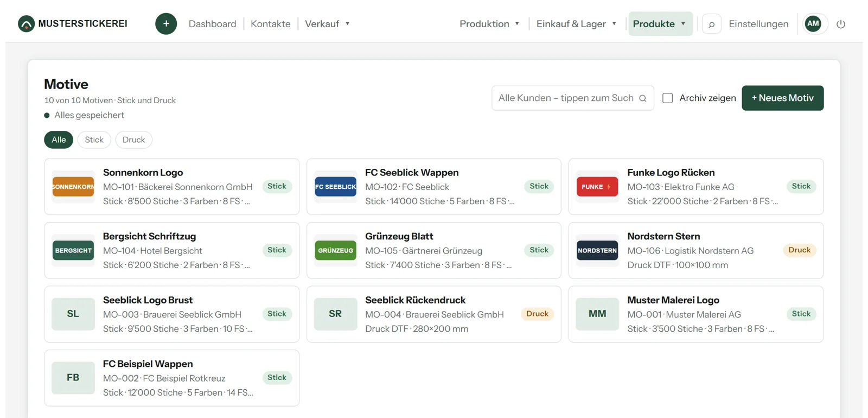Filter motifs by Druck
The height and width of the screenshot is (418, 868).
click(133, 140)
